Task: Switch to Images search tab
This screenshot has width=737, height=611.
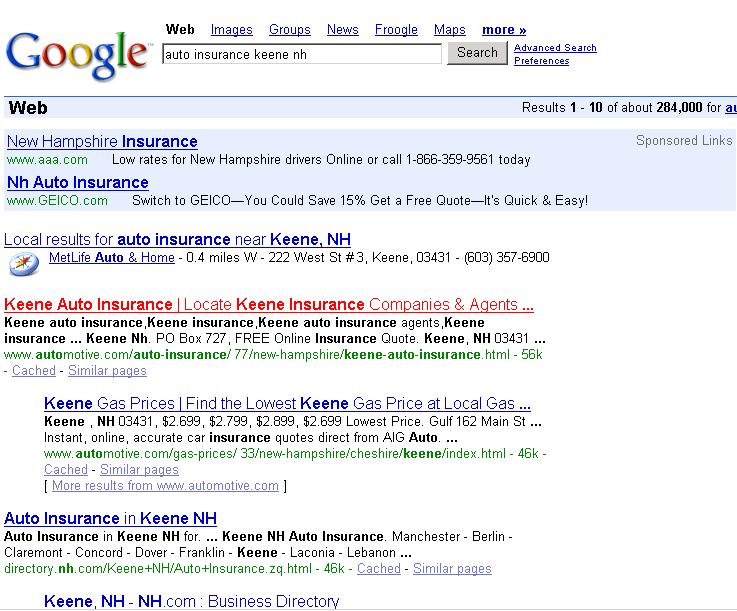Action: [232, 30]
